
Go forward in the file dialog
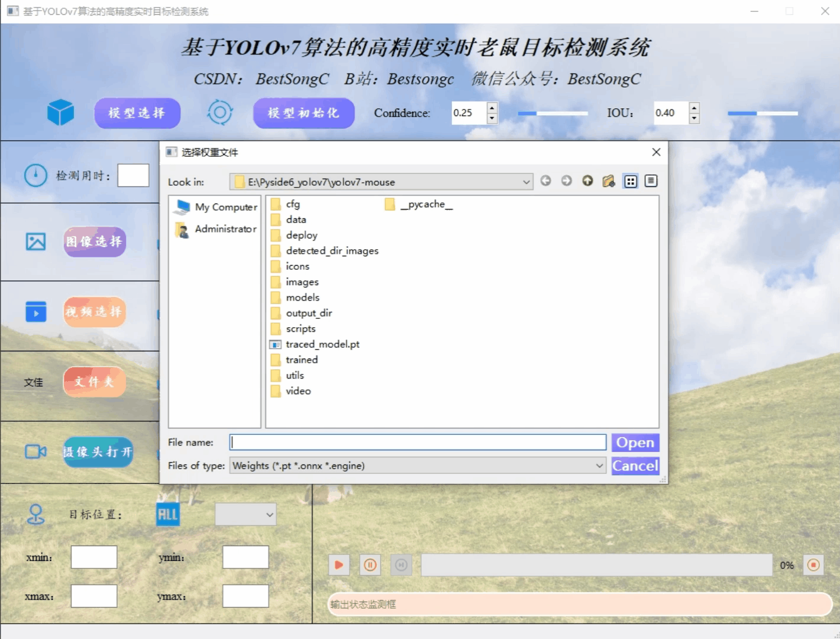(x=567, y=181)
